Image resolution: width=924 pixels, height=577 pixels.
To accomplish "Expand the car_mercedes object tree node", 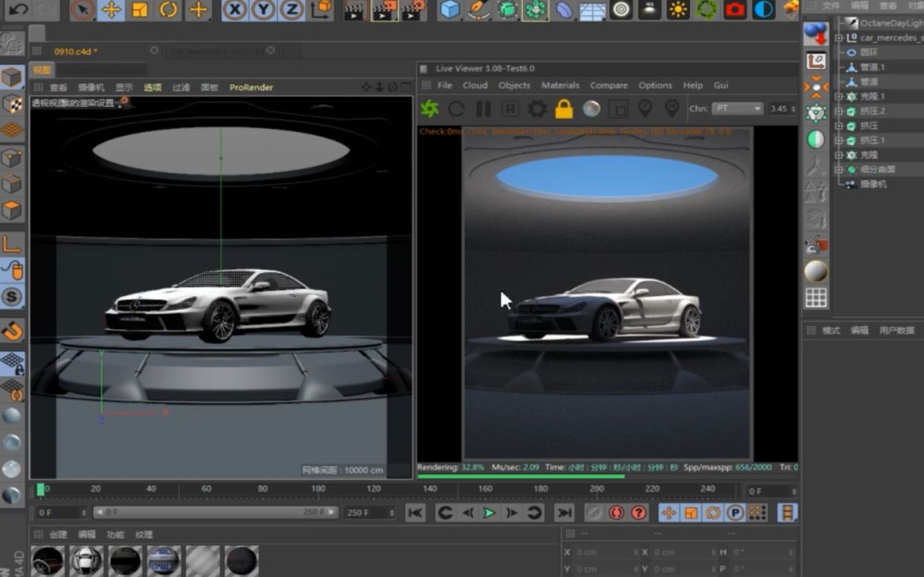I will coord(839,38).
